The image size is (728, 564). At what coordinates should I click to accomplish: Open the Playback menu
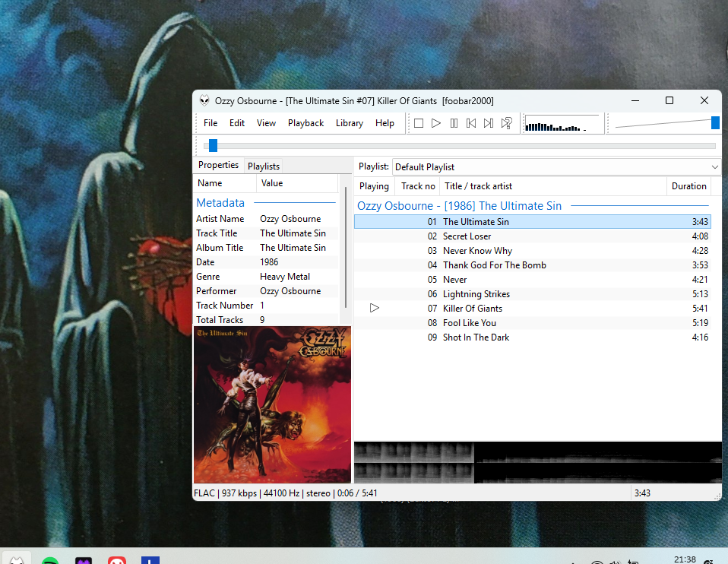point(305,123)
